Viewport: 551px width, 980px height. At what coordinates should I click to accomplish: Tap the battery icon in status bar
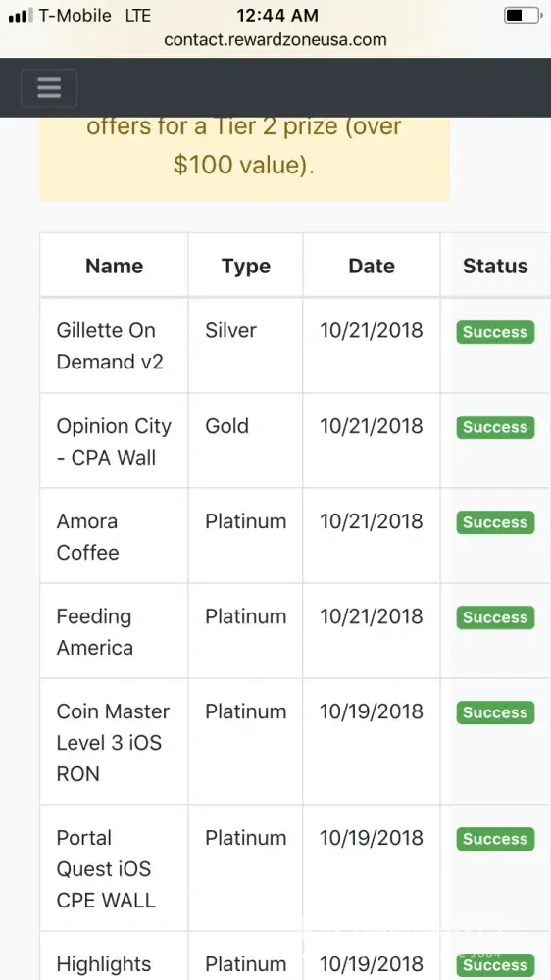pos(523,15)
